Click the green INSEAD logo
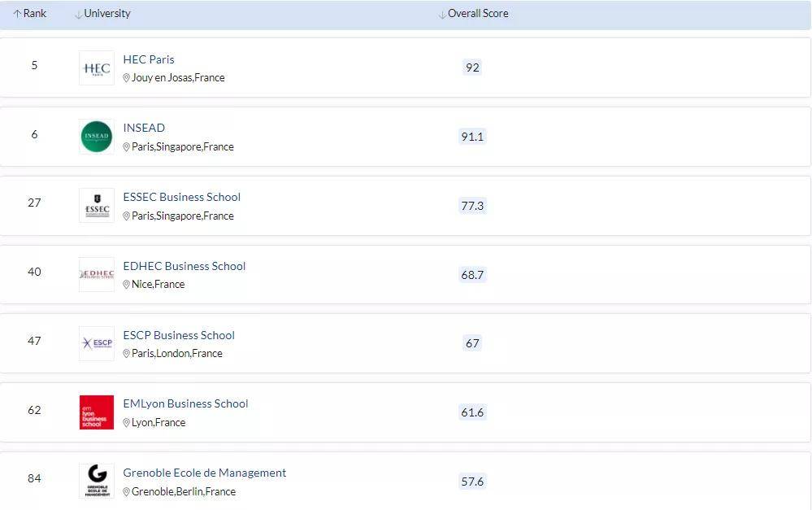The width and height of the screenshot is (812, 510). [x=97, y=137]
